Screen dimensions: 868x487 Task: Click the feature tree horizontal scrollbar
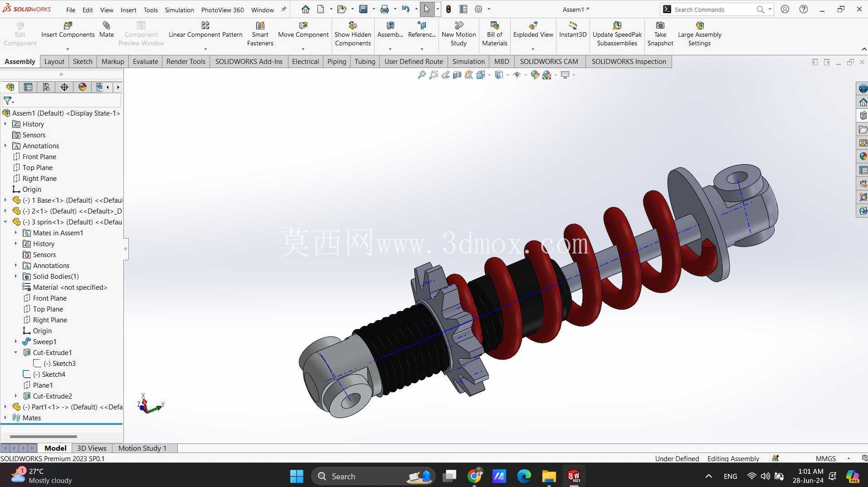(x=44, y=436)
